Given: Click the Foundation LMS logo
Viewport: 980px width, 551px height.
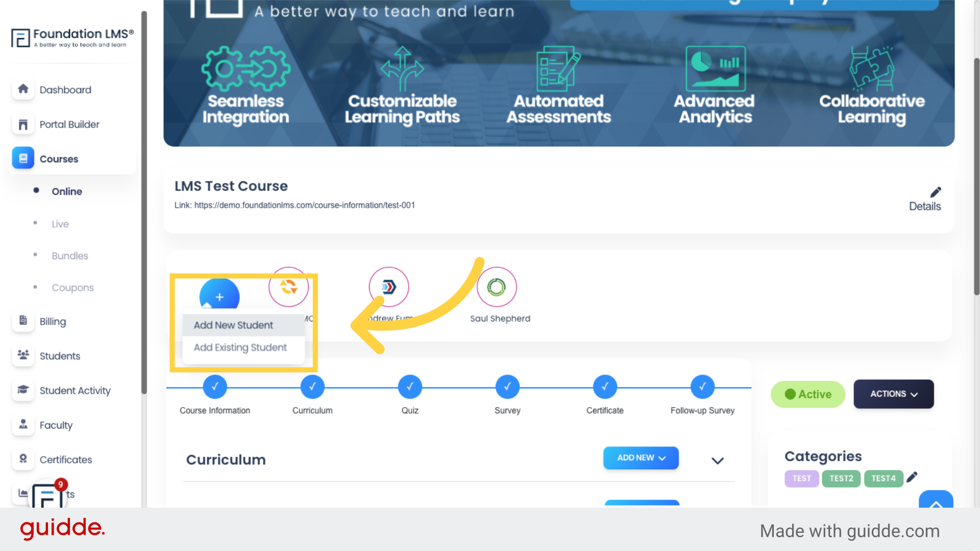Looking at the screenshot, I should point(72,38).
